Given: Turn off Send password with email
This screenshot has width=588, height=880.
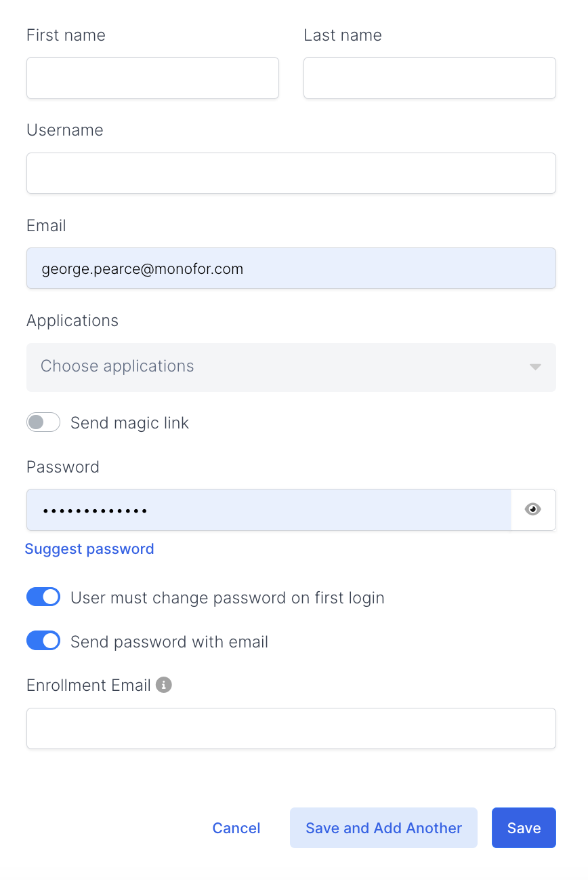Looking at the screenshot, I should pos(43,641).
